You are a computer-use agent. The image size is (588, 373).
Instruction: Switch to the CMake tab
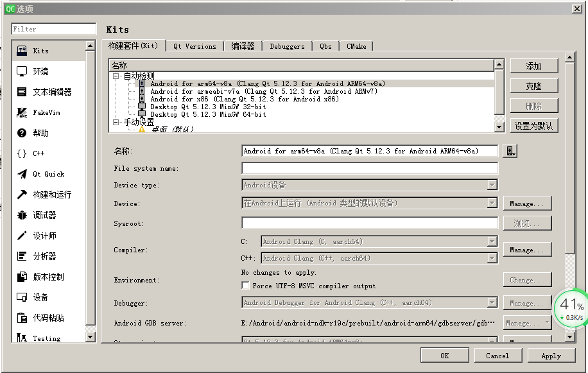(356, 46)
